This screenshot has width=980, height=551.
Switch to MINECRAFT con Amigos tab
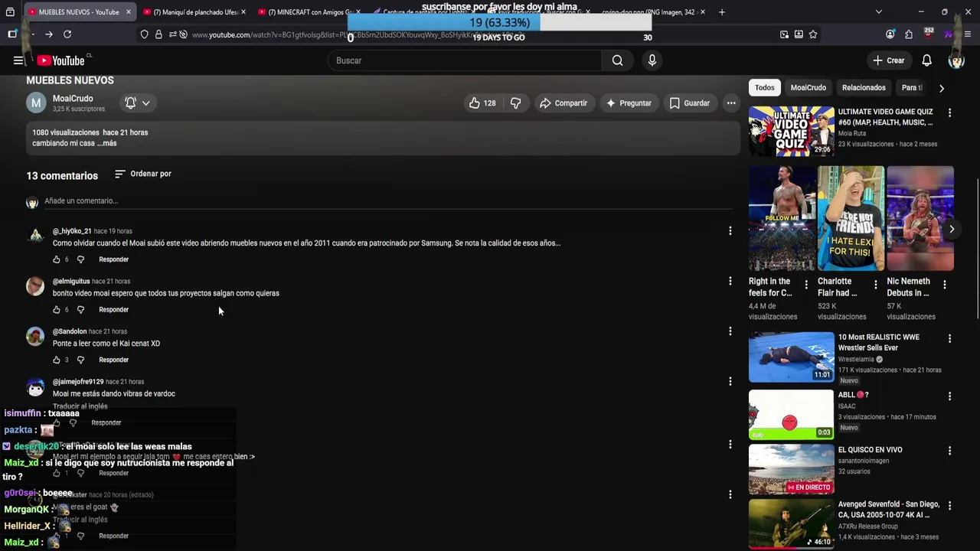(x=308, y=12)
